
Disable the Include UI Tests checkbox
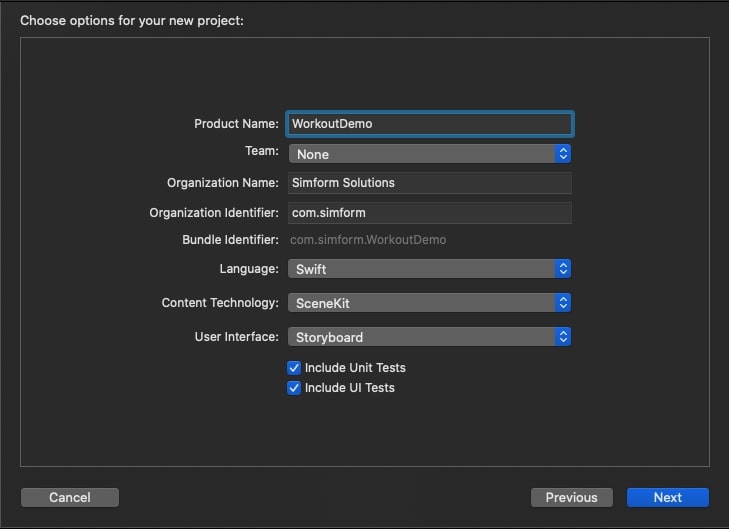(294, 388)
